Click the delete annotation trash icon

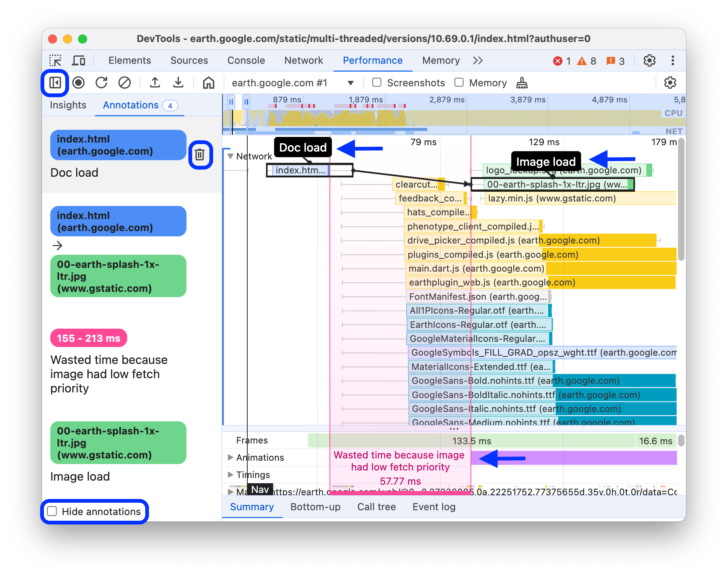click(200, 155)
